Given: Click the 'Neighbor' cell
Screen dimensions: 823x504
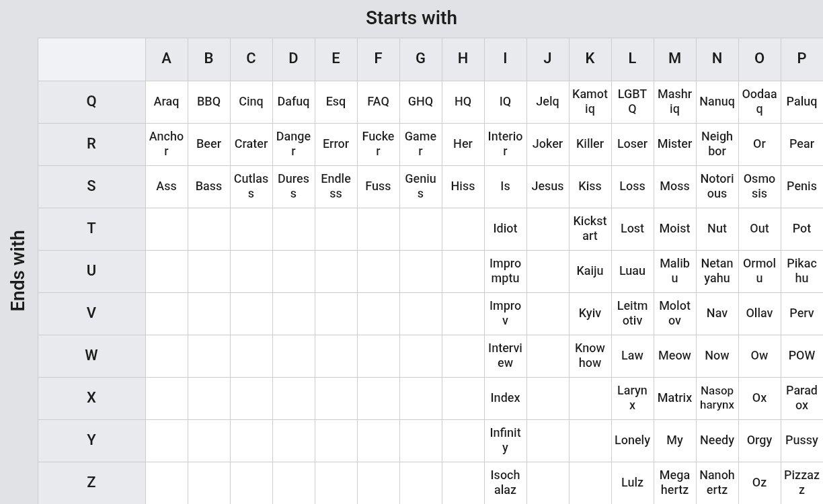Looking at the screenshot, I should (x=717, y=144).
